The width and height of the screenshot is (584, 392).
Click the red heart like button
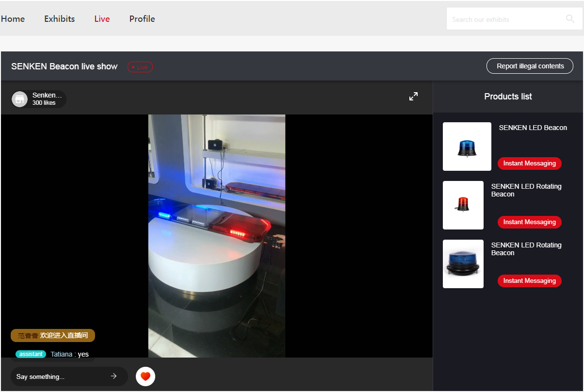click(146, 376)
